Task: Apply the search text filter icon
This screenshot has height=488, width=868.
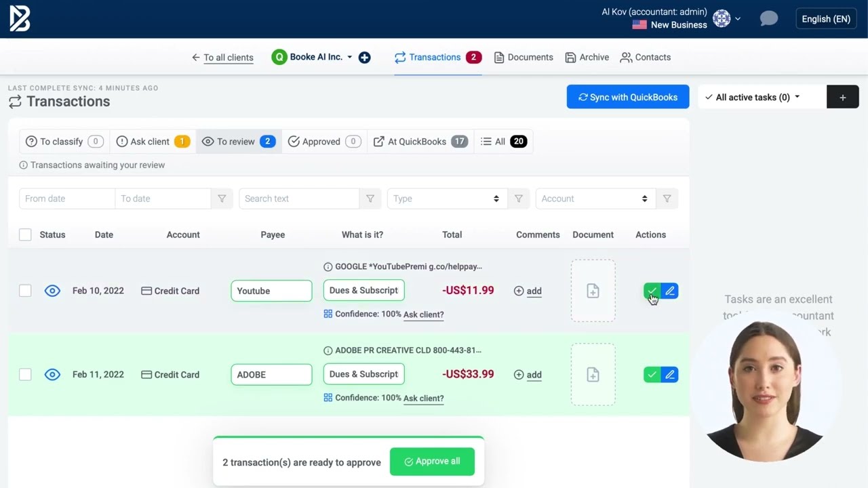Action: point(370,199)
